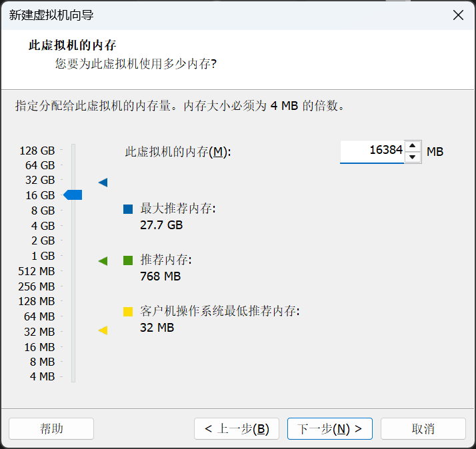Click the blue square legend icon for 最大推荐内存

point(128,209)
